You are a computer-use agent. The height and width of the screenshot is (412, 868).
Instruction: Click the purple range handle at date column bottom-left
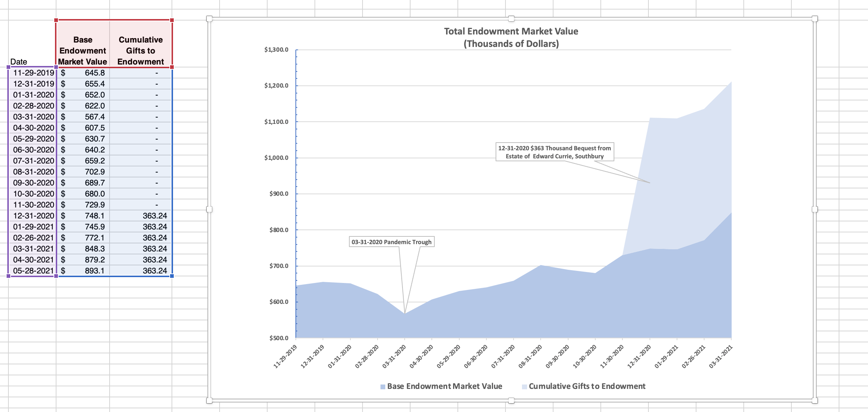[8, 276]
